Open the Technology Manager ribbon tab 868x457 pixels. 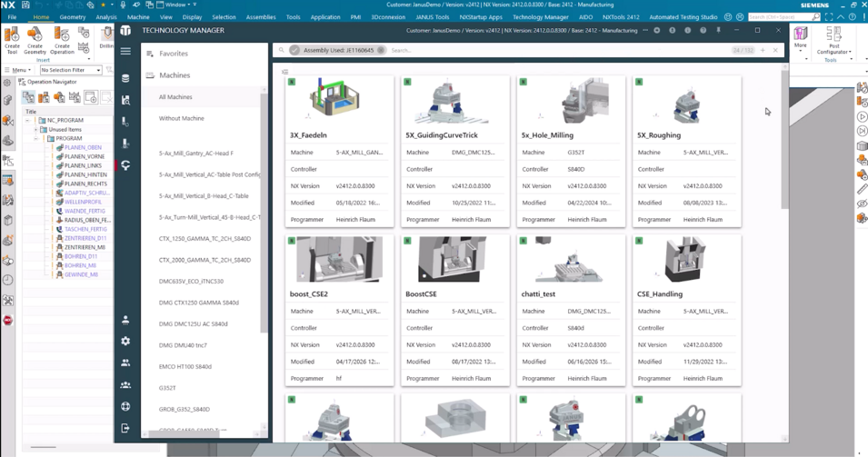coord(540,17)
